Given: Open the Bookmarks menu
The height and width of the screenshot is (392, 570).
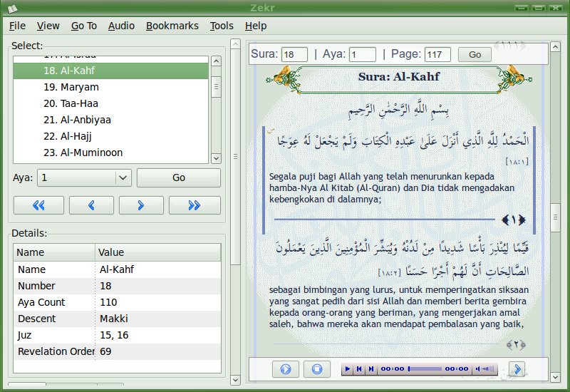Looking at the screenshot, I should [x=172, y=26].
